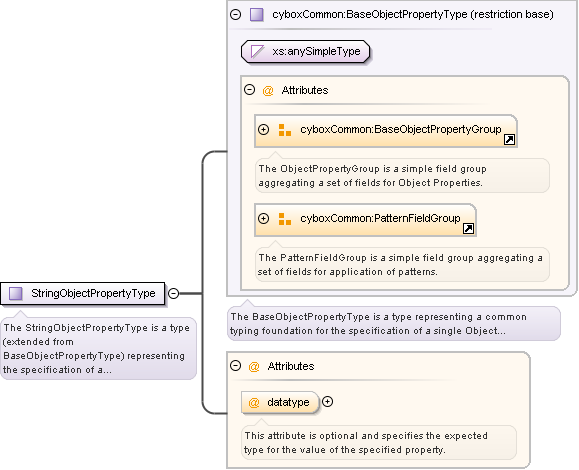Collapse the BaseObjectPropertyType restriction base section
579x470 pixels.
[236, 14]
